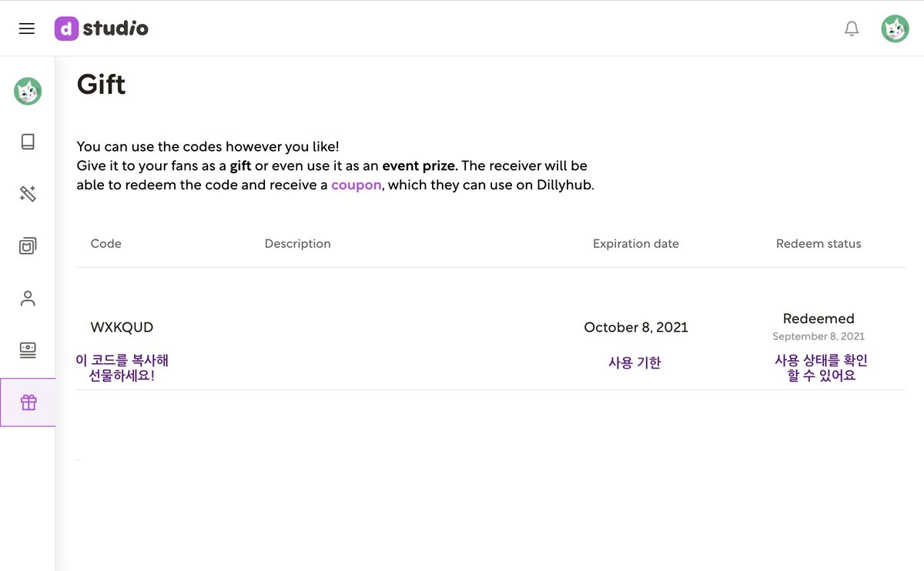Click the September 8, 2021 redeemed date
Screen dimensions: 924x571
pos(819,336)
